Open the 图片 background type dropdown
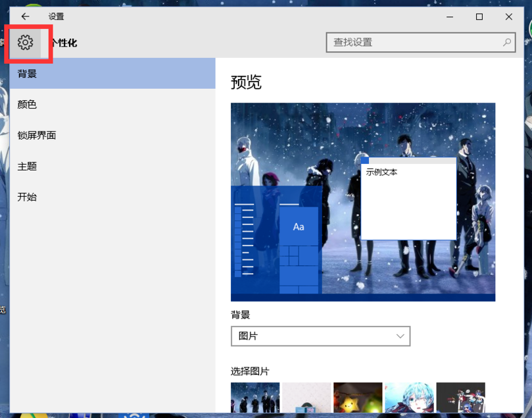 coord(320,336)
